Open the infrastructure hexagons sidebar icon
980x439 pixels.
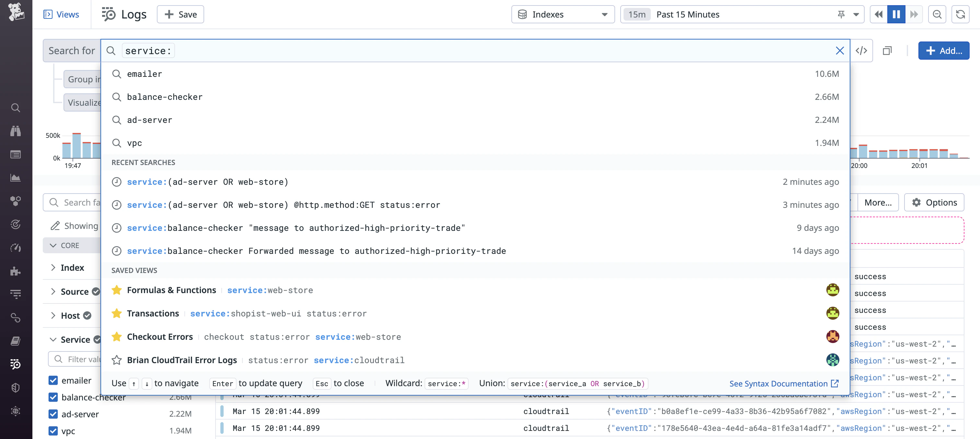click(x=16, y=201)
